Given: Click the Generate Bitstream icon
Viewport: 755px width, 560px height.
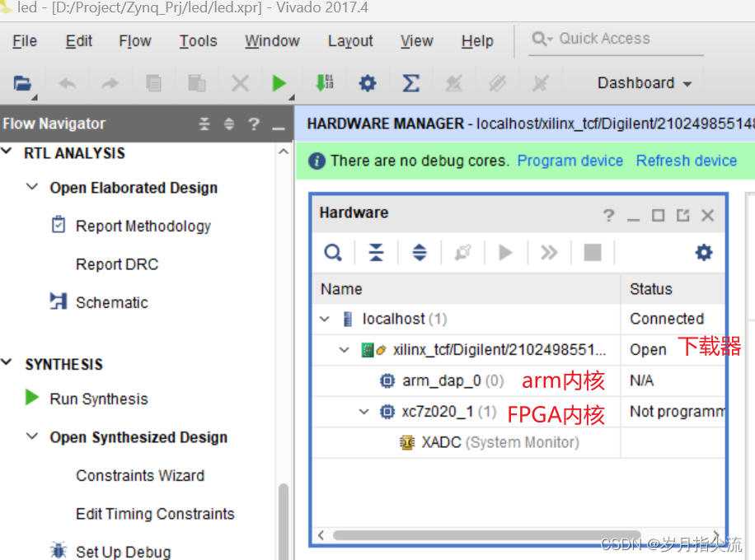Looking at the screenshot, I should coord(325,82).
